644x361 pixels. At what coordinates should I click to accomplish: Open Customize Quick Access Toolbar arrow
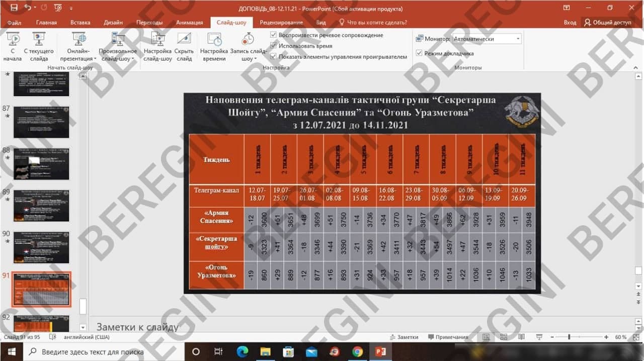pos(71,9)
